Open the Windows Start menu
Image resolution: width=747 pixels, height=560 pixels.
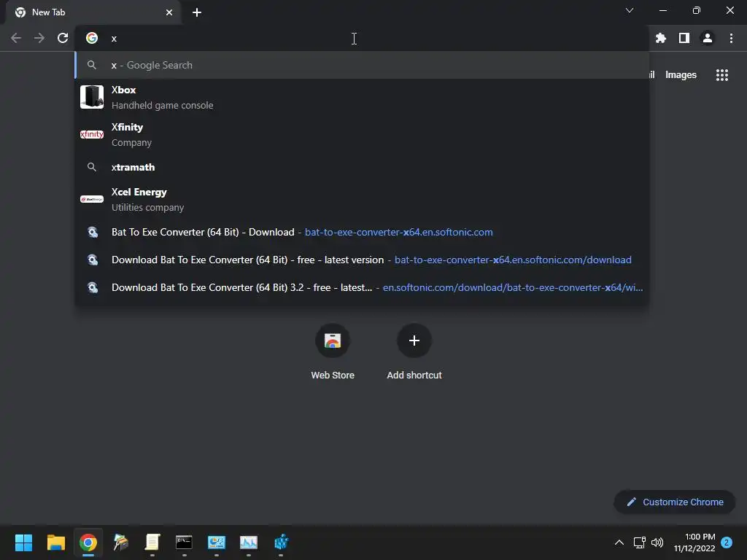pos(23,542)
